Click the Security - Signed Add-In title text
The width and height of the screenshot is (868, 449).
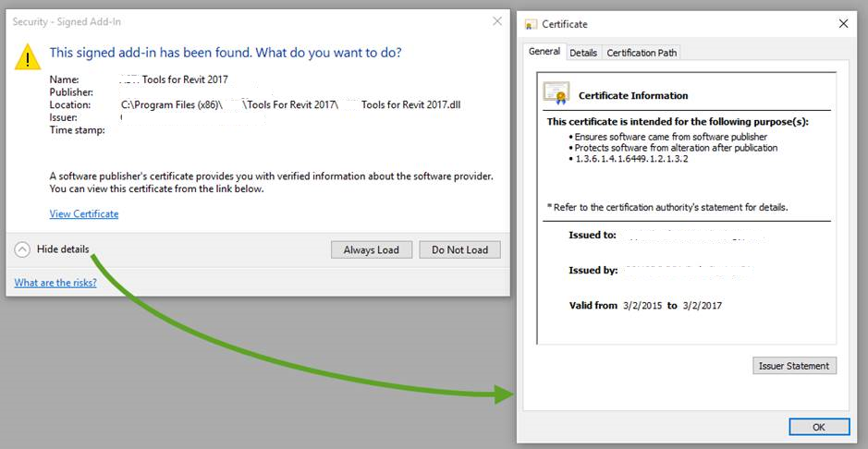[67, 22]
